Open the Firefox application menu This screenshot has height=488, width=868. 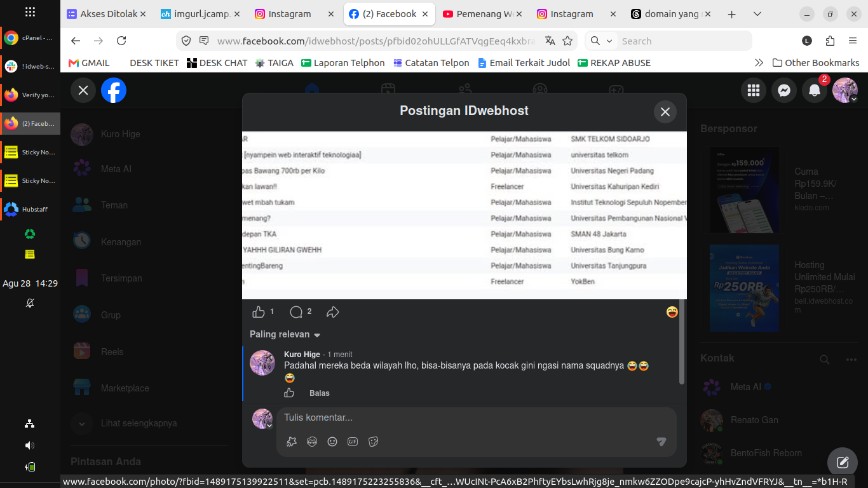click(853, 41)
